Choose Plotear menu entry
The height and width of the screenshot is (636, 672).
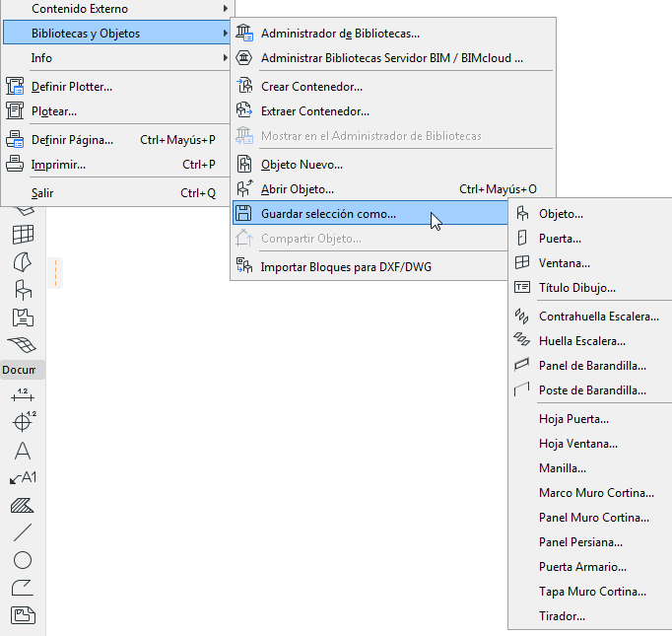click(x=115, y=111)
